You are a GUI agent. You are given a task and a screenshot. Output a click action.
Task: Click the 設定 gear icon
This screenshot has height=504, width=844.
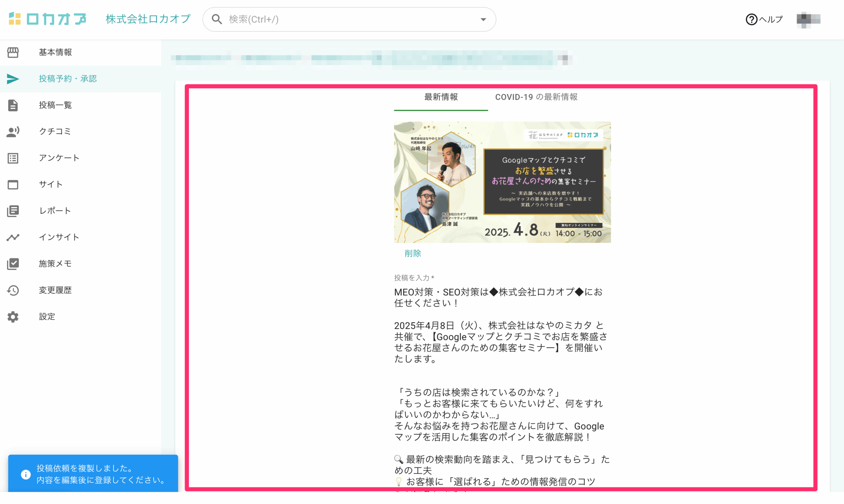pos(13,317)
